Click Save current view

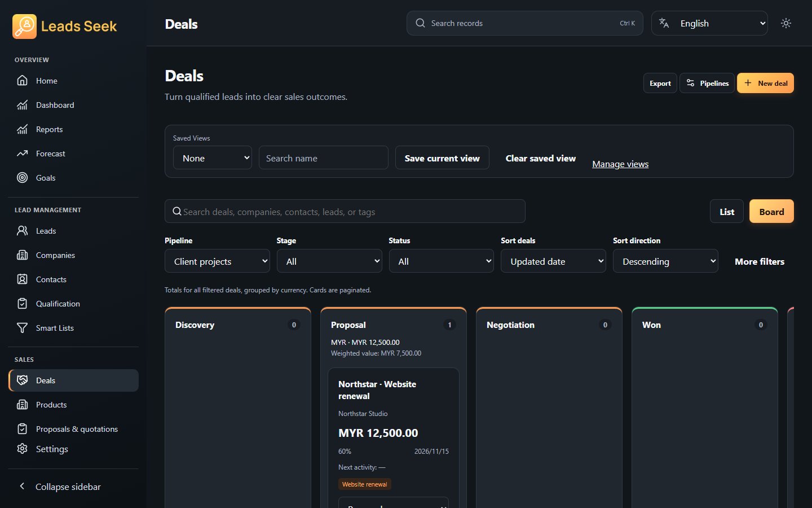click(442, 158)
